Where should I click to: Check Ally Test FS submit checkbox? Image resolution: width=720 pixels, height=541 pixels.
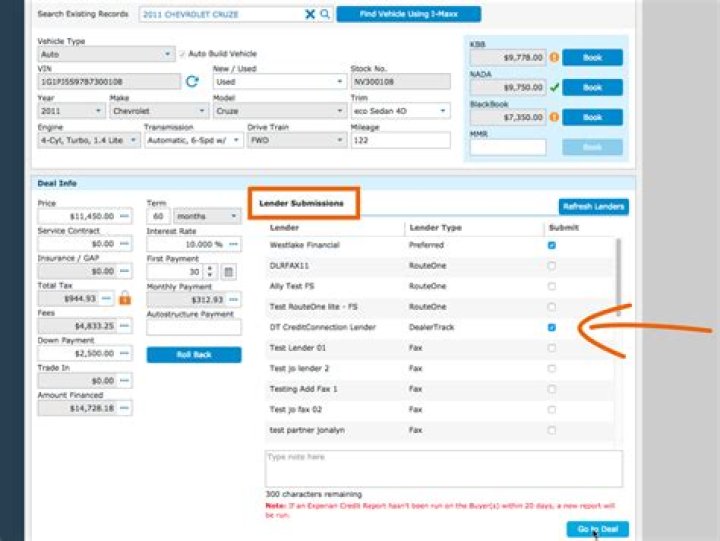(x=552, y=286)
